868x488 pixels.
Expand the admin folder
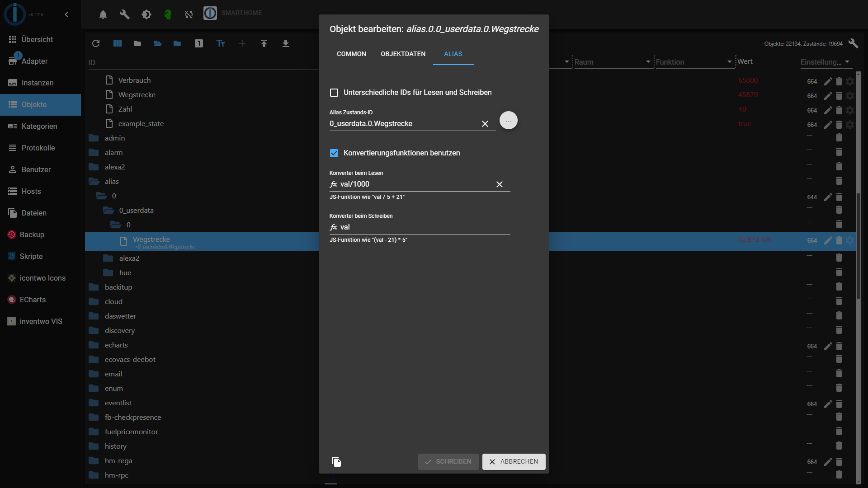(94, 138)
